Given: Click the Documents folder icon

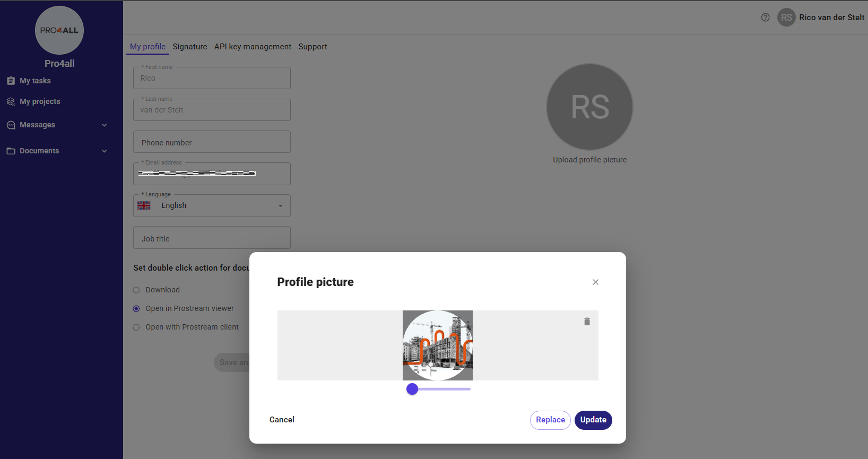Looking at the screenshot, I should (x=11, y=151).
